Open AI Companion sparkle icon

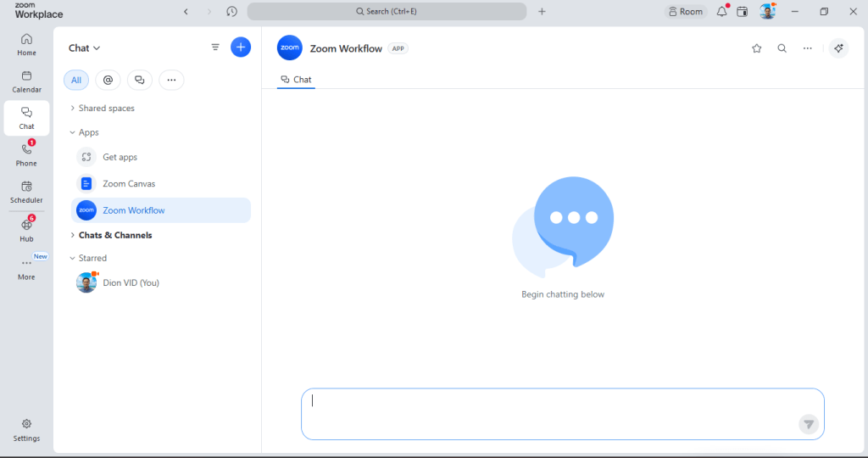[x=838, y=48]
